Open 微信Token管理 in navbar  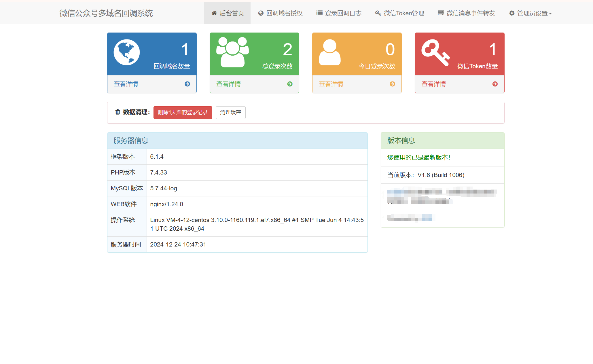(x=399, y=13)
